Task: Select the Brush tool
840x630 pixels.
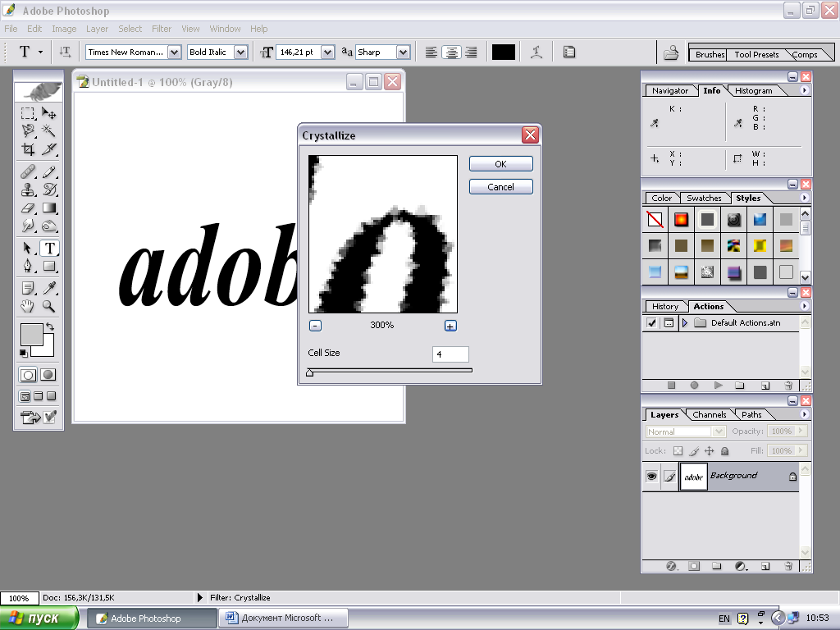Action: pyautogui.click(x=48, y=171)
